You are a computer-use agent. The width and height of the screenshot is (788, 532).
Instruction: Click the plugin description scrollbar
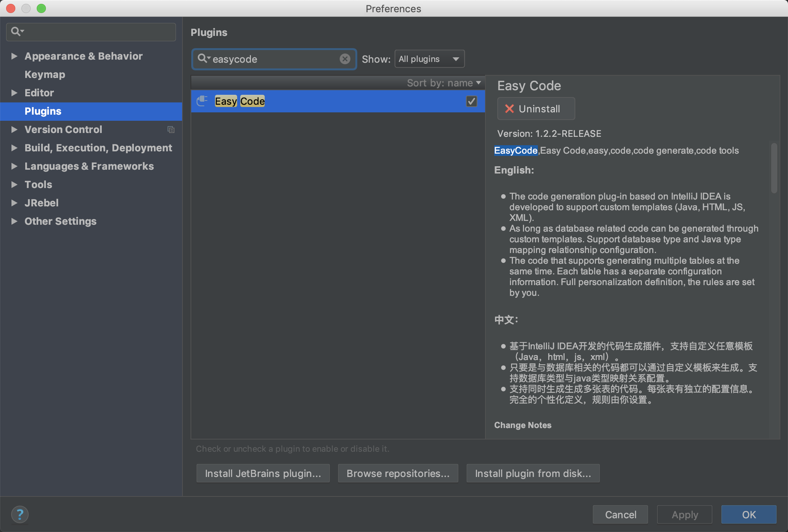pos(774,168)
